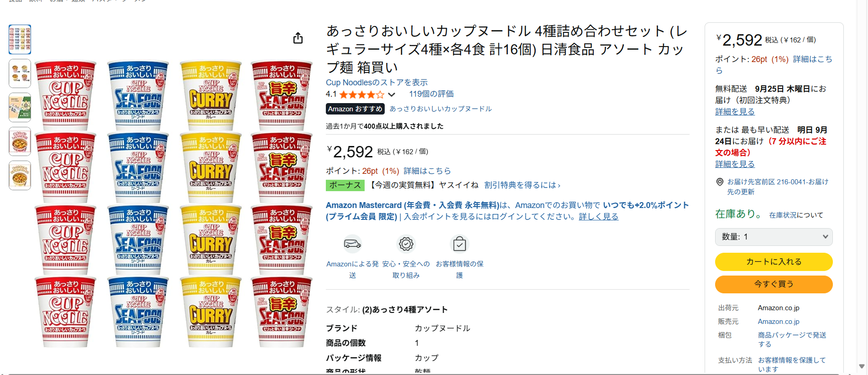Expand the rating breakdown chevron beside stars
This screenshot has height=375, width=868.
(392, 94)
